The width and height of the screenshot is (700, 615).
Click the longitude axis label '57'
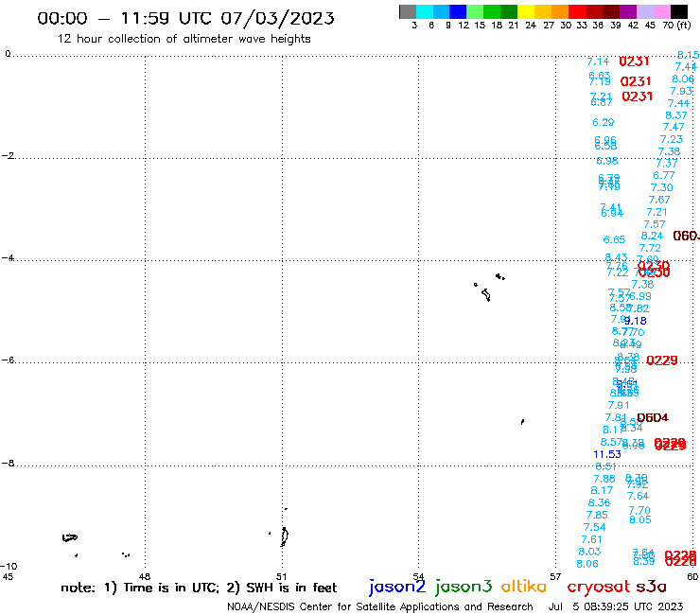pyautogui.click(x=555, y=576)
